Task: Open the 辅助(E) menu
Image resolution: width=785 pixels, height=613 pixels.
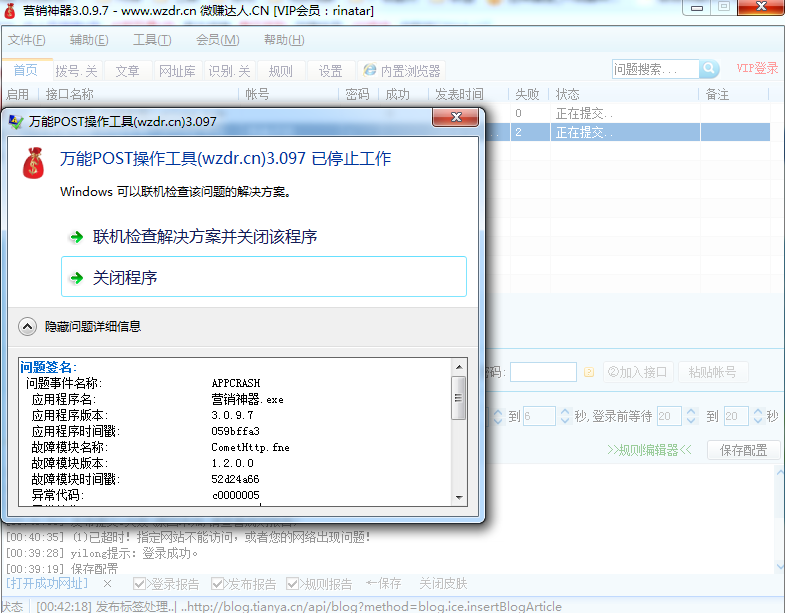Action: (89, 40)
